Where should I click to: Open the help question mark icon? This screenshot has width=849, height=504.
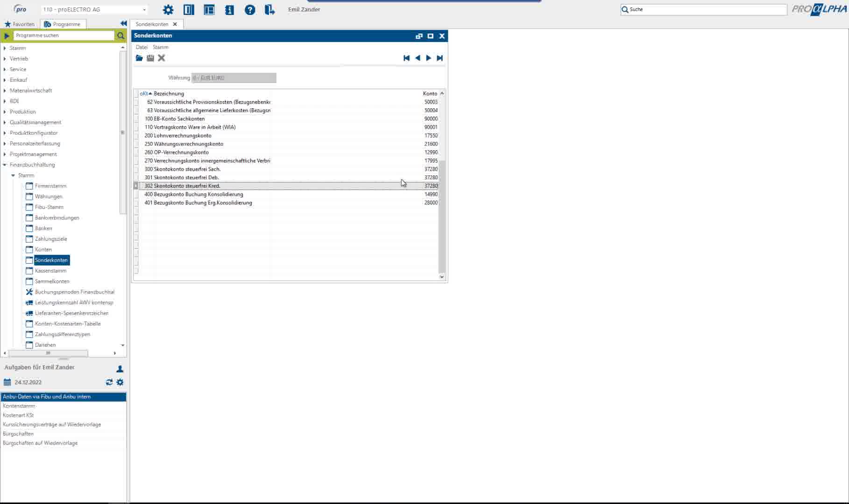[x=250, y=10]
